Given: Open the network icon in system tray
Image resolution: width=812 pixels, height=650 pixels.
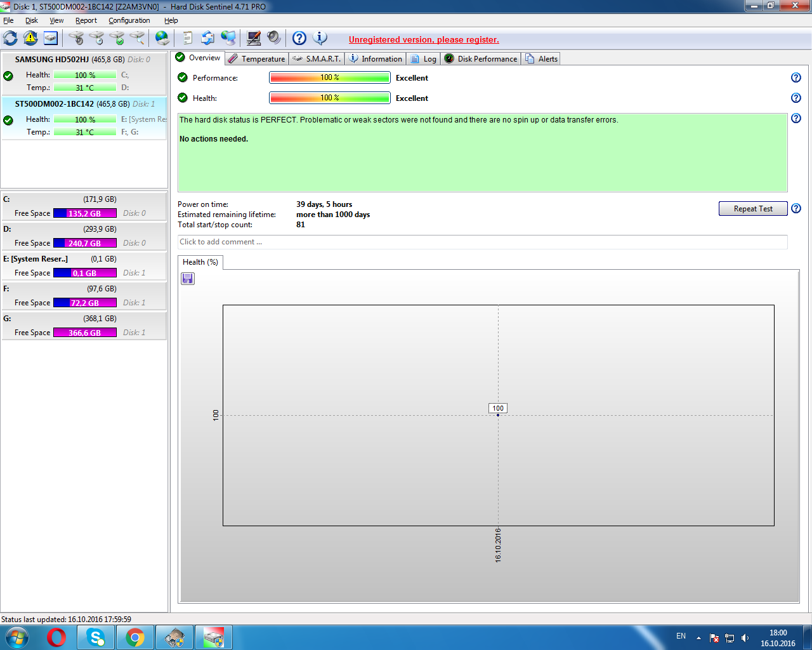Looking at the screenshot, I should (x=730, y=638).
